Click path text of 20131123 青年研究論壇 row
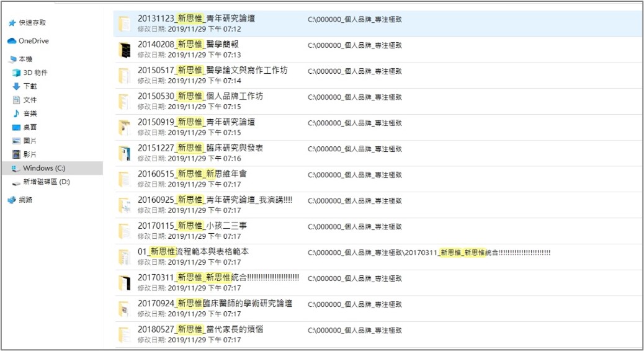The width and height of the screenshot is (644, 351). coord(355,19)
